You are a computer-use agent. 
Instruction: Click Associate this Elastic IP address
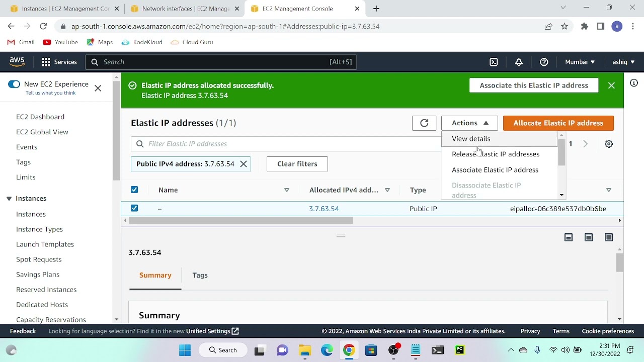(534, 85)
